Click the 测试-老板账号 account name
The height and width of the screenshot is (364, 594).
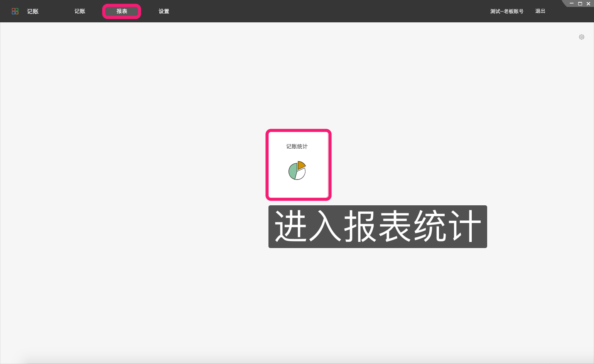(x=507, y=11)
